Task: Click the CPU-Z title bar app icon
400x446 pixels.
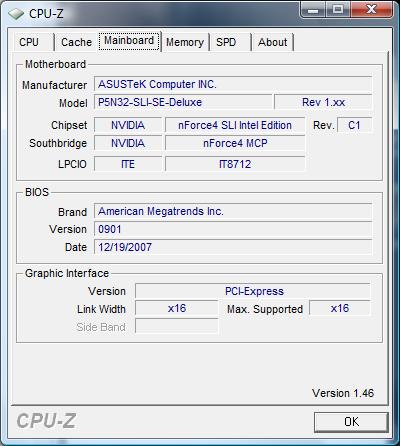Action: (16, 14)
